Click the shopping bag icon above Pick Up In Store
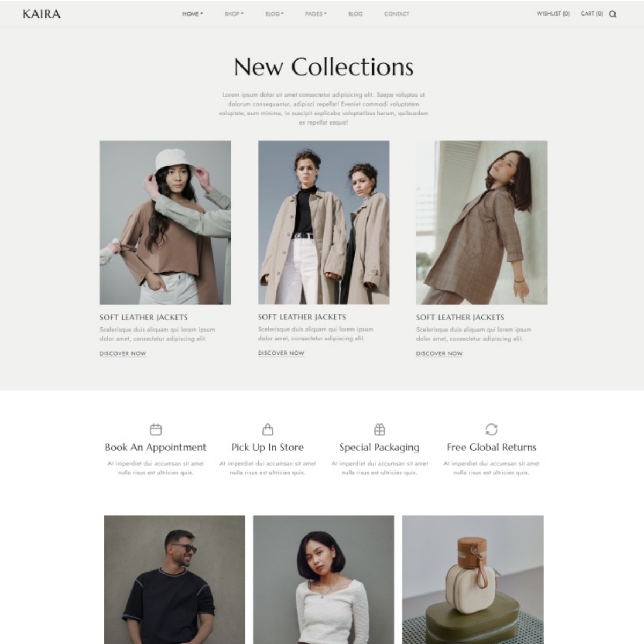This screenshot has height=644, width=644. coord(268,429)
